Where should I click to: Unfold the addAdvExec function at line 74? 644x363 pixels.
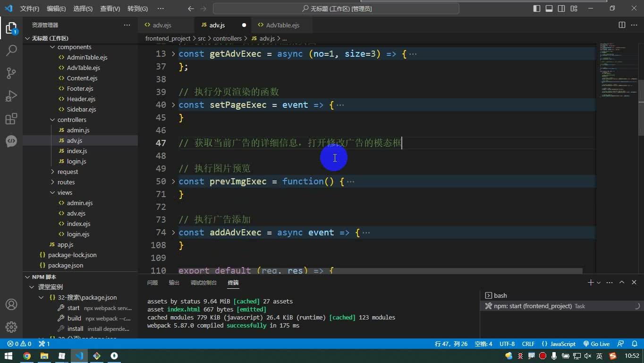point(173,233)
